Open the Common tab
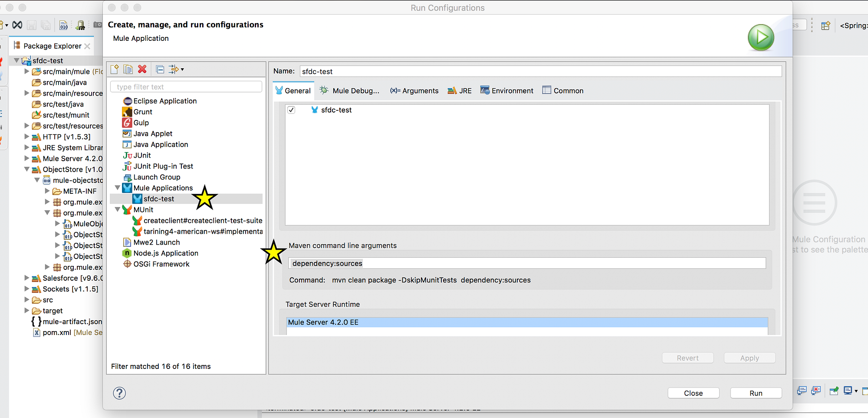The image size is (868, 418). pos(562,90)
